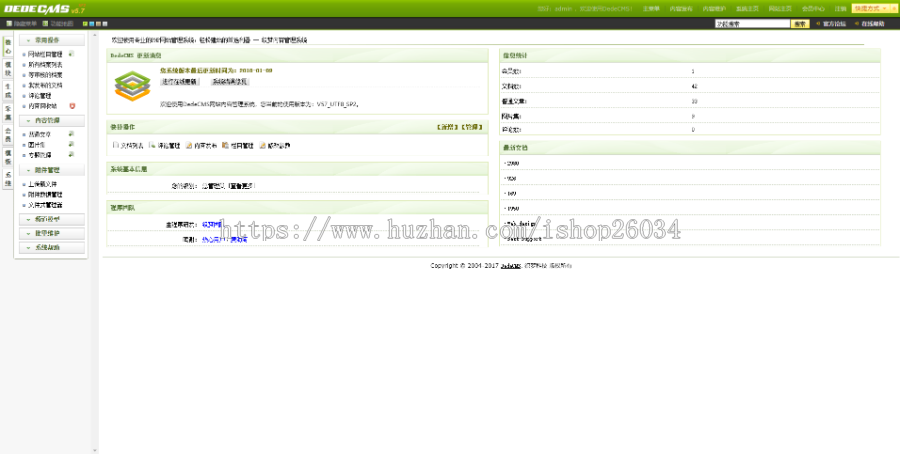Click the add icon beside 普通文章
The image size is (900, 454).
click(x=71, y=134)
